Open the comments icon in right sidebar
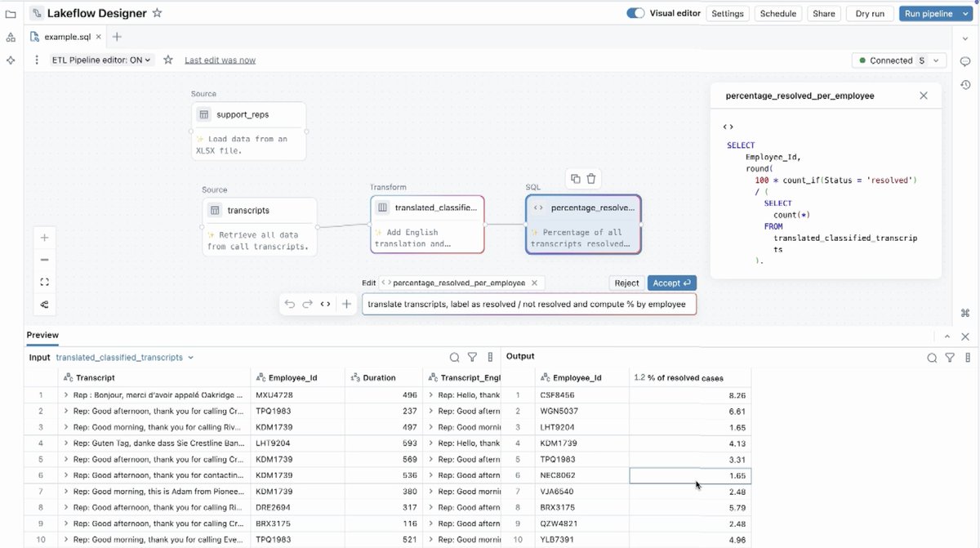Image resolution: width=980 pixels, height=548 pixels. tap(965, 61)
